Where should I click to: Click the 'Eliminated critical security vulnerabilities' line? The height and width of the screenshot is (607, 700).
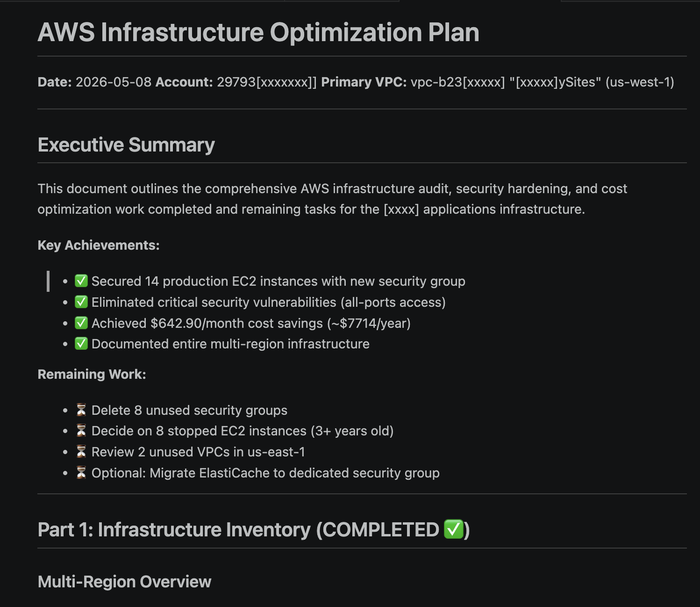coord(269,302)
